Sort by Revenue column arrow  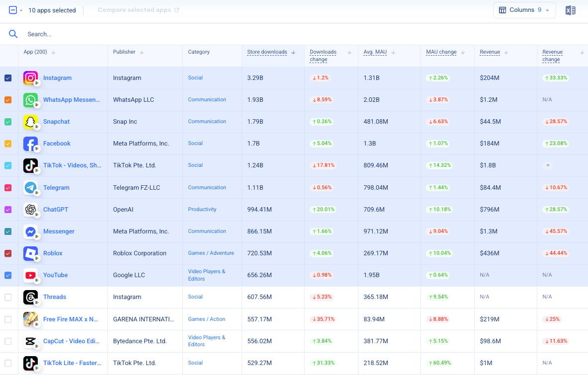506,53
